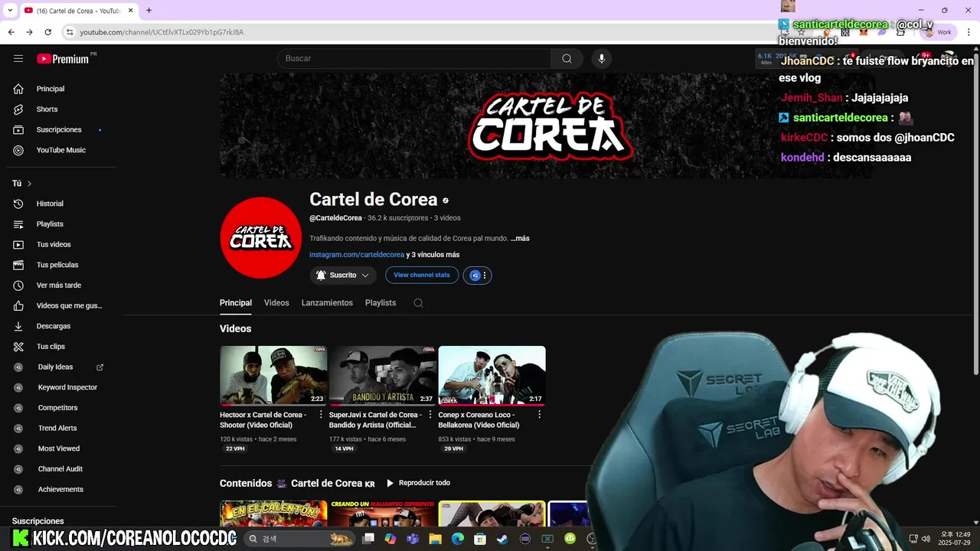Open Most Viewed in sidebar
This screenshot has height=551, width=980.
click(x=58, y=448)
